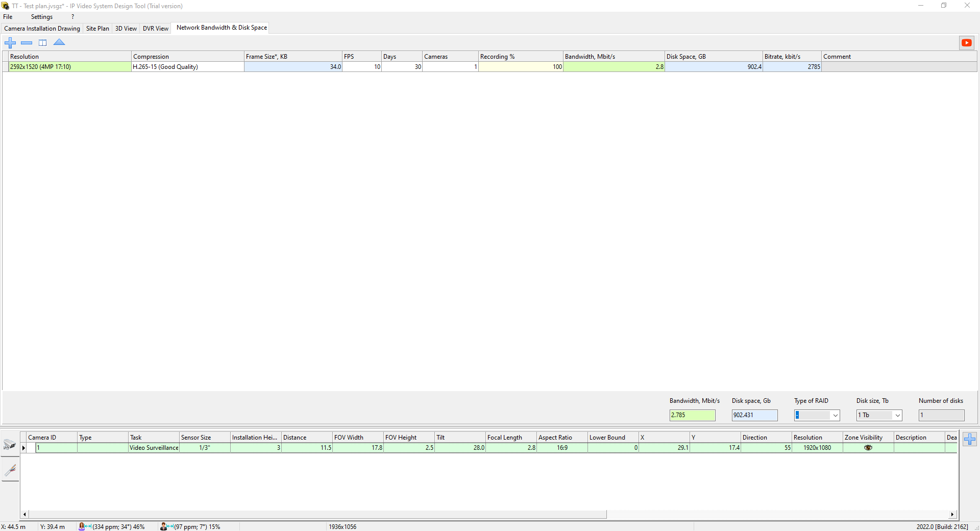Toggle the Zone Visibility eye for camera 1
This screenshot has height=531, width=980.
coord(868,448)
